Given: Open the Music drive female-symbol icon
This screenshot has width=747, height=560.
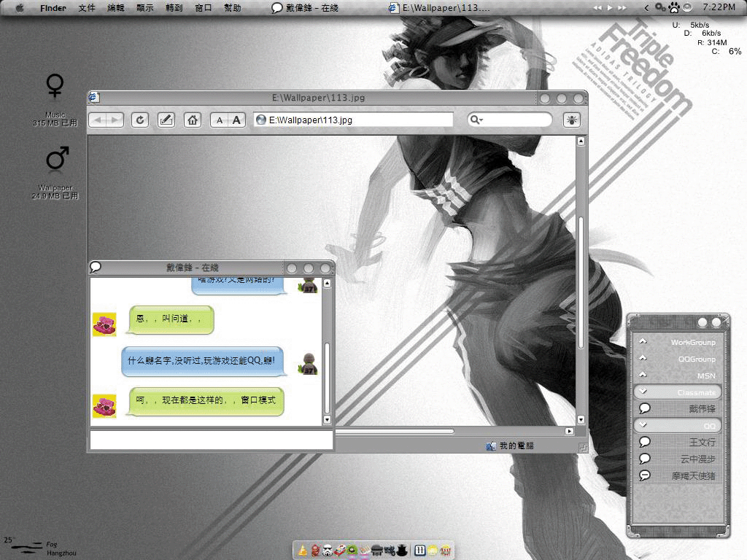Looking at the screenshot, I should click(x=55, y=86).
